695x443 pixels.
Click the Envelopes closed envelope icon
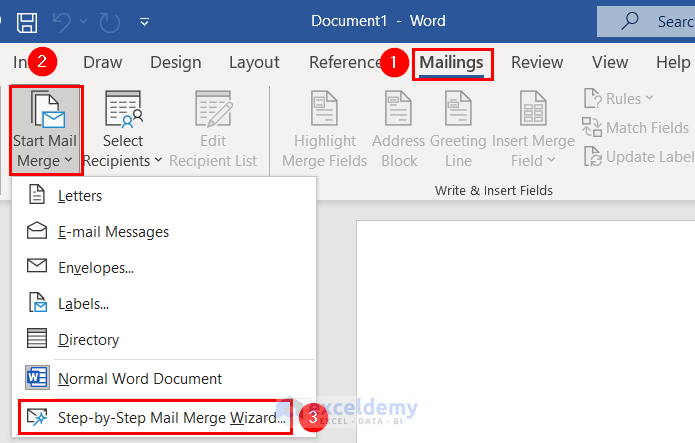coord(37,266)
